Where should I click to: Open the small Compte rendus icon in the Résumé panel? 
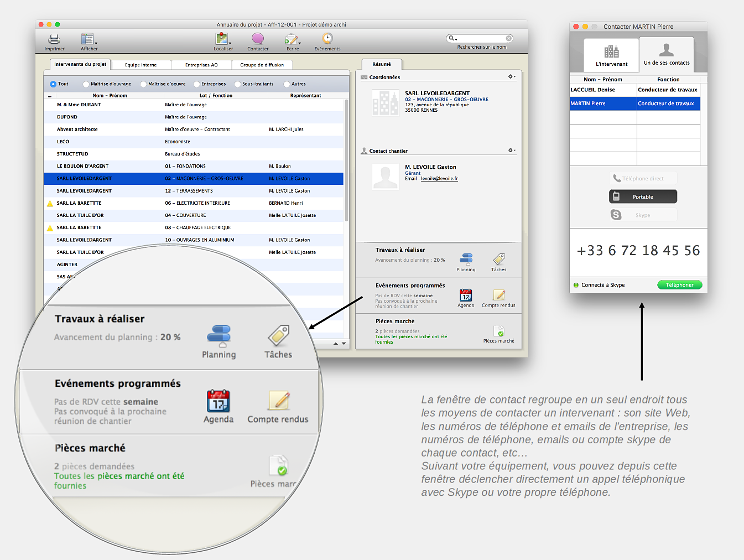coord(499,295)
